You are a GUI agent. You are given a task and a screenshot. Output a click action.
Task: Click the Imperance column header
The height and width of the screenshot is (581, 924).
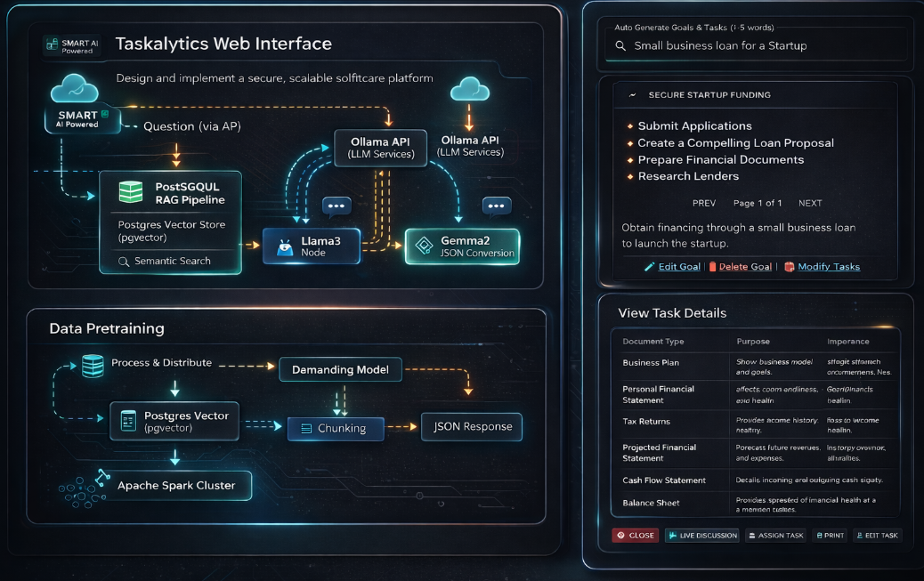[848, 342]
